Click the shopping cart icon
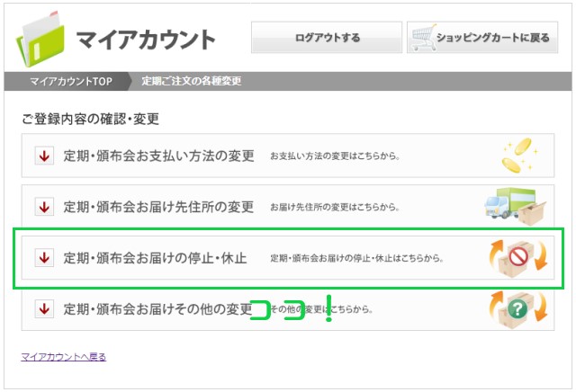This screenshot has width=576, height=392. pos(422,38)
